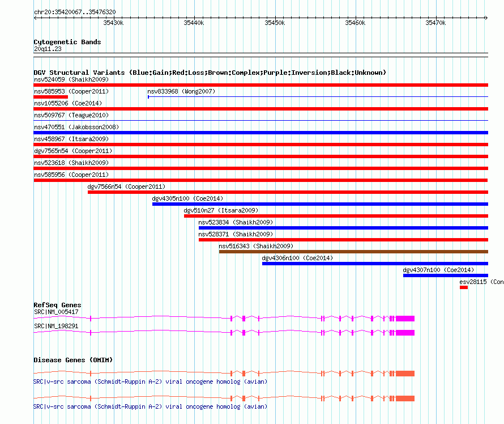Image resolution: width=504 pixels, height=424 pixels.
Task: Click the first OMIM disease gene model's last exon
Action: click(x=405, y=374)
